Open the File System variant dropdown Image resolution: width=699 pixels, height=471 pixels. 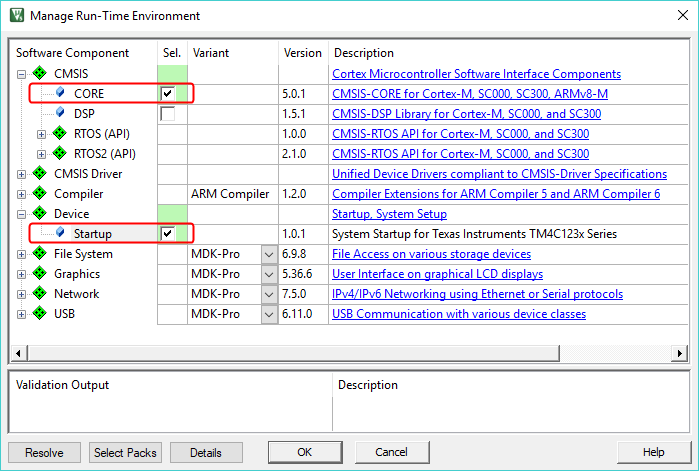pyautogui.click(x=269, y=254)
